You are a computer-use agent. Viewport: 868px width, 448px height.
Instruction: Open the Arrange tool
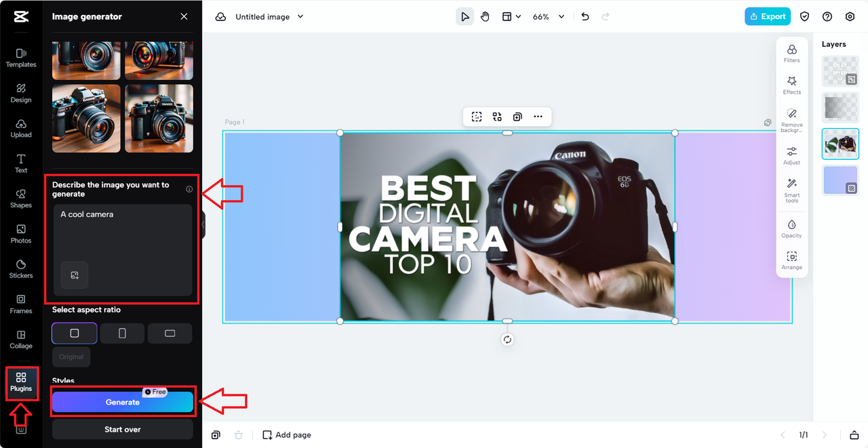(x=791, y=261)
